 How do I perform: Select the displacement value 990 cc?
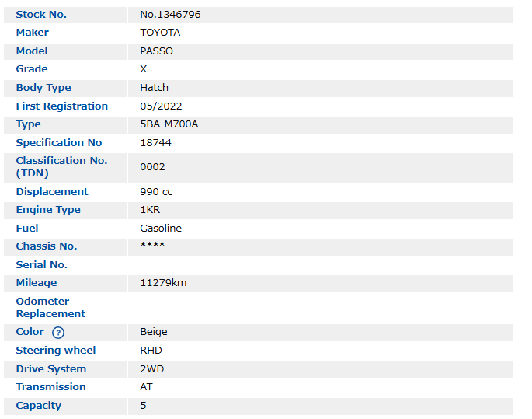tap(156, 192)
